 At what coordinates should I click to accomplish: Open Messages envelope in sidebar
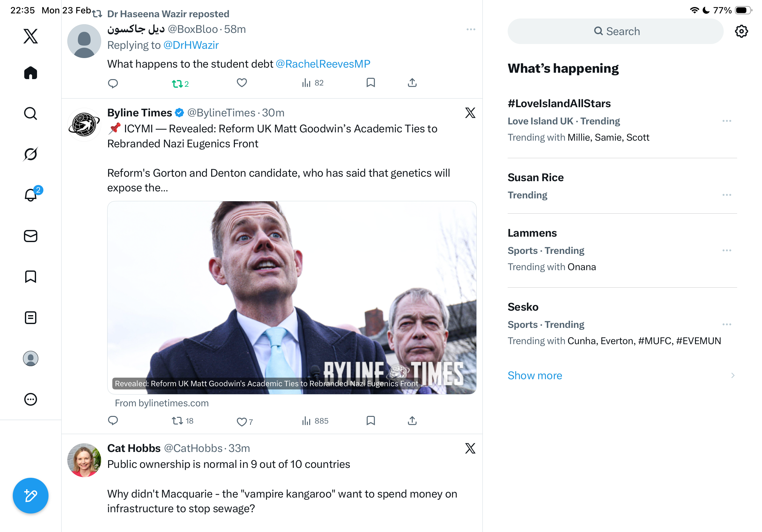click(x=31, y=236)
